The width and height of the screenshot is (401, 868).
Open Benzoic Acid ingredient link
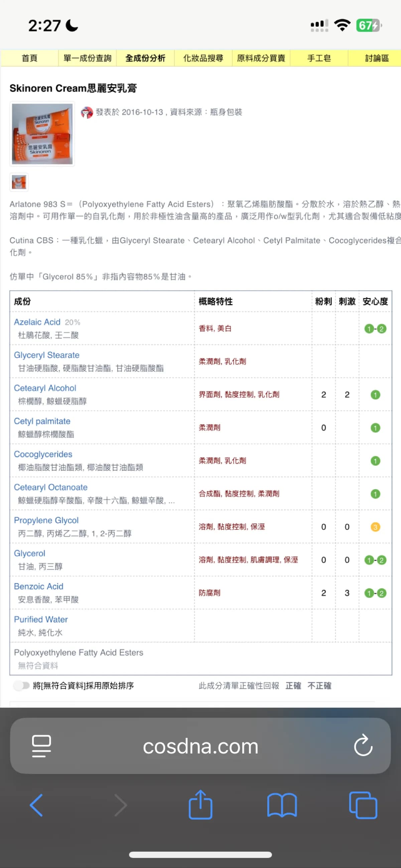[38, 586]
